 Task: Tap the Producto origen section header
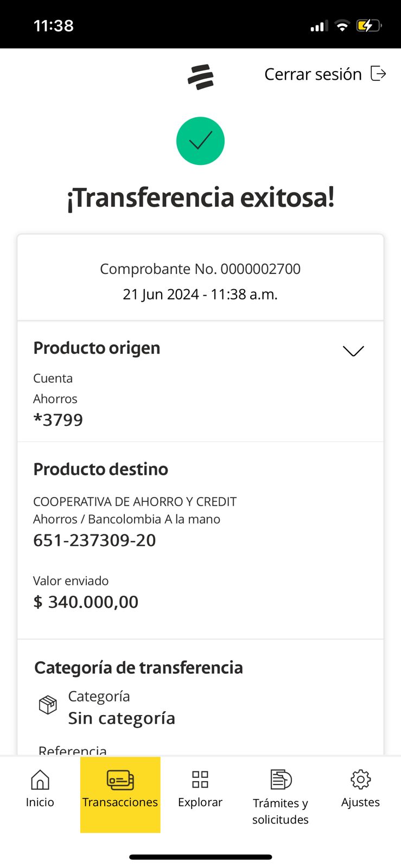[x=97, y=348]
